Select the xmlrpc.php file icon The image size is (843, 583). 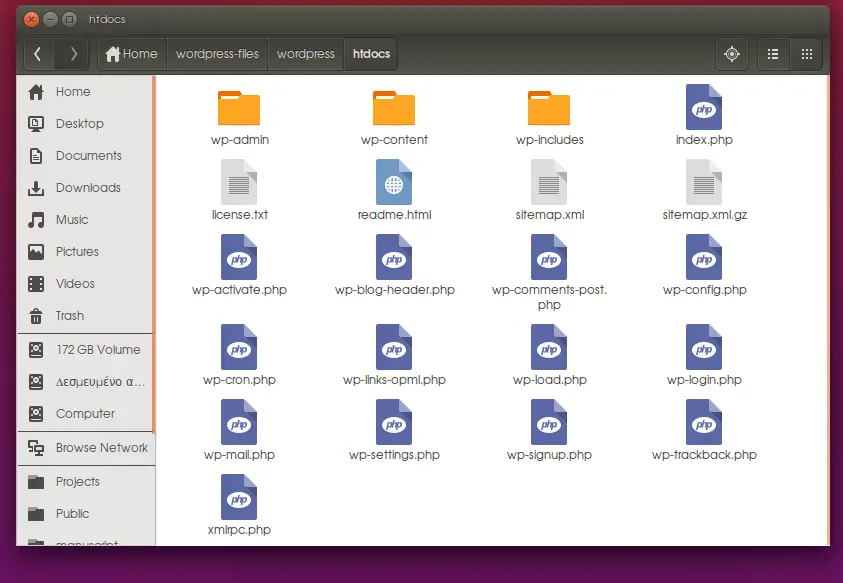coord(239,498)
